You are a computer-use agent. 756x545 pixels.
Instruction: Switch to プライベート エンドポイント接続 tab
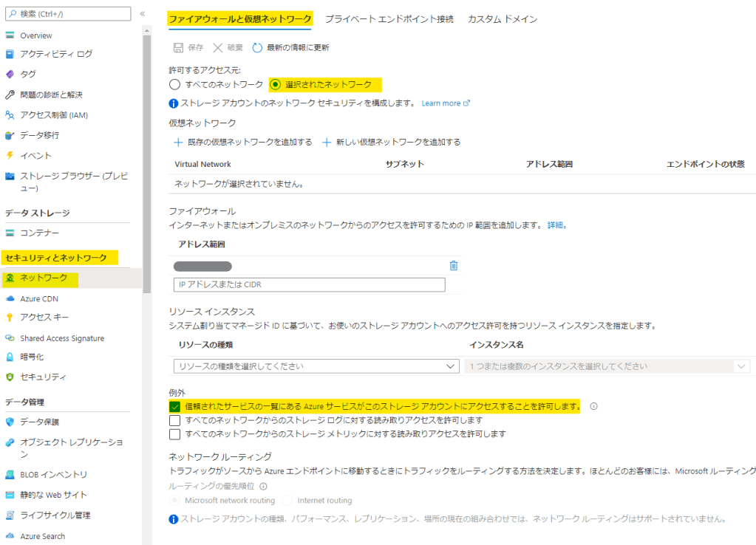point(389,19)
